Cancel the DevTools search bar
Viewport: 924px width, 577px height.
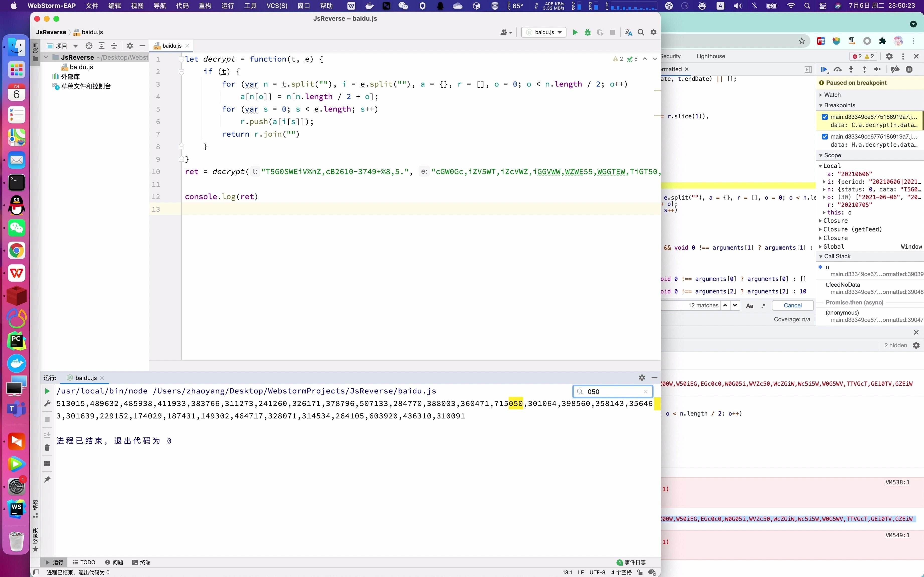point(793,305)
